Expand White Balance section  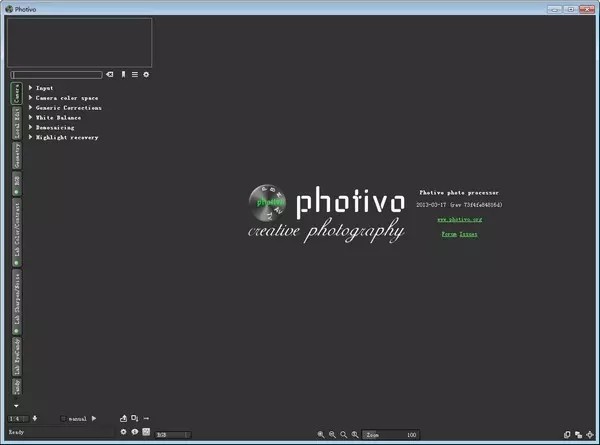tap(55, 117)
